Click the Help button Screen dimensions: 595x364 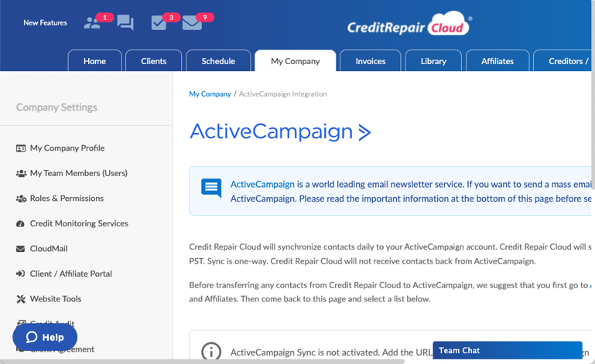[45, 337]
